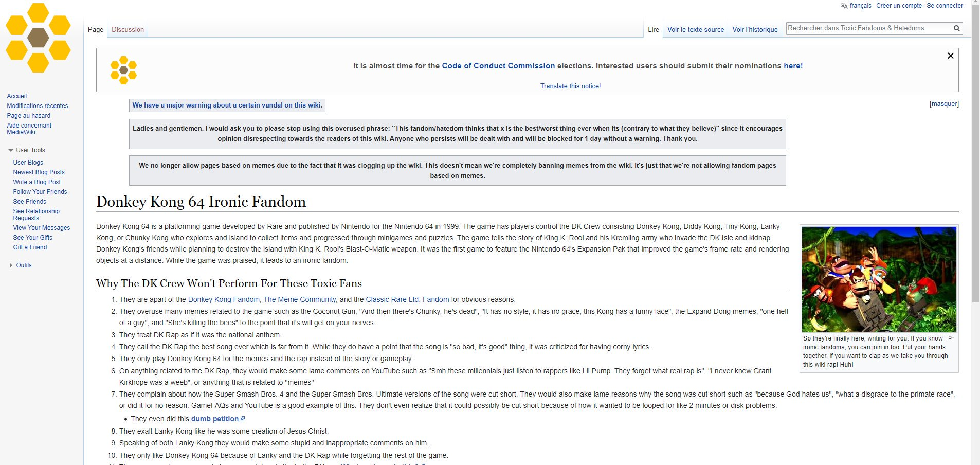Open User Blogs link
This screenshot has height=465, width=980.
pyautogui.click(x=28, y=163)
